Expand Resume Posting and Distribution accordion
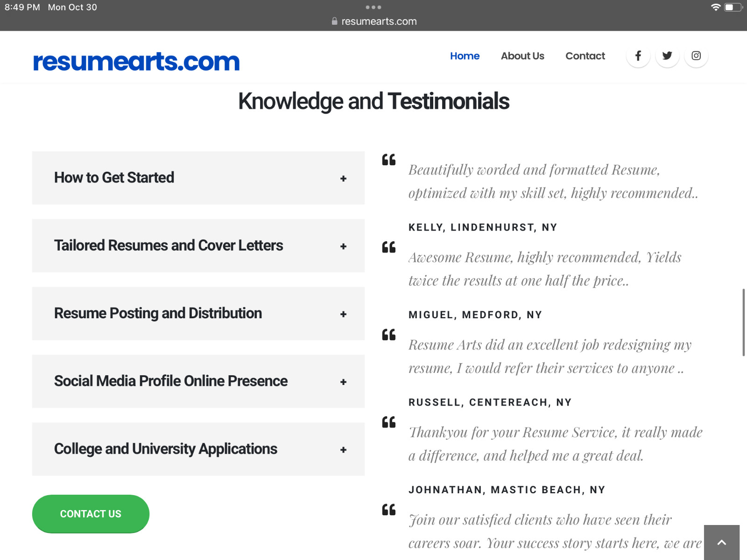The image size is (747, 560). coord(198,314)
